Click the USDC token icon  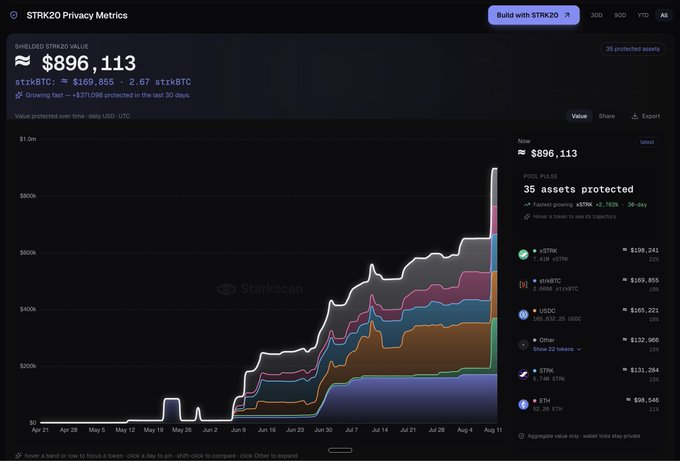[523, 314]
